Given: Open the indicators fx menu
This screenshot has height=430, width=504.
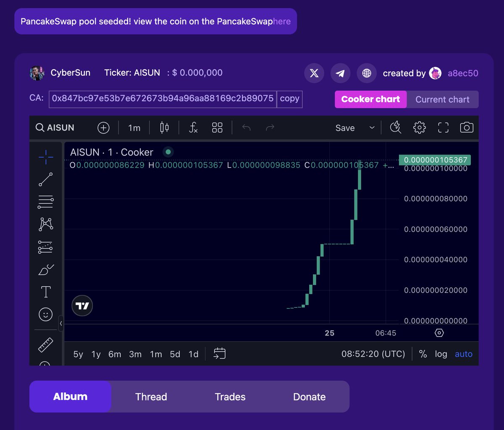Looking at the screenshot, I should pos(193,128).
